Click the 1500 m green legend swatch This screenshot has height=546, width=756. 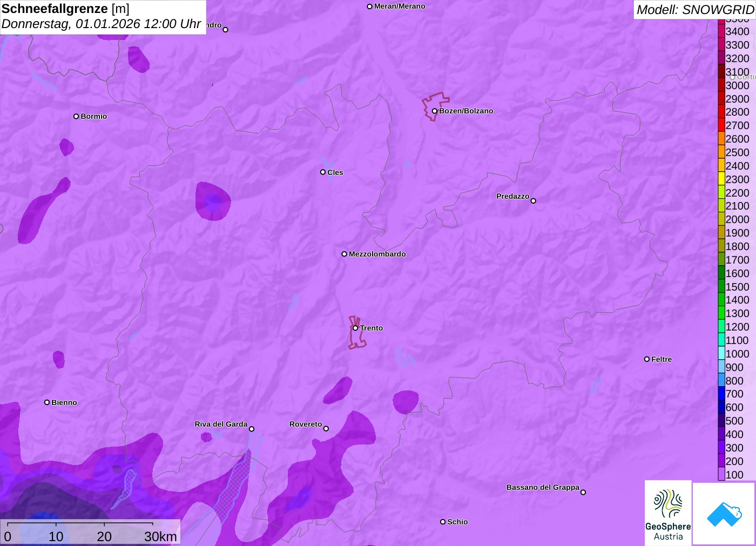[x=721, y=287]
